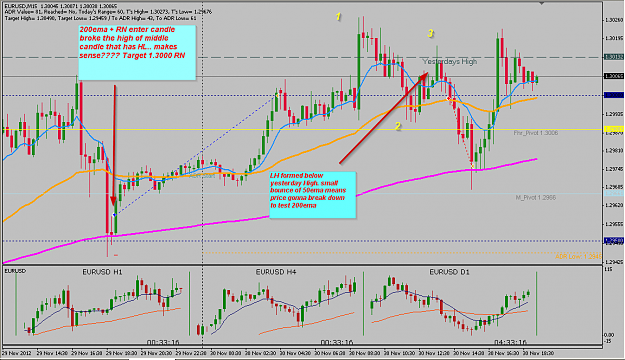Click the 1.29425 price scale label
This screenshot has width=625, height=360.
614,262
